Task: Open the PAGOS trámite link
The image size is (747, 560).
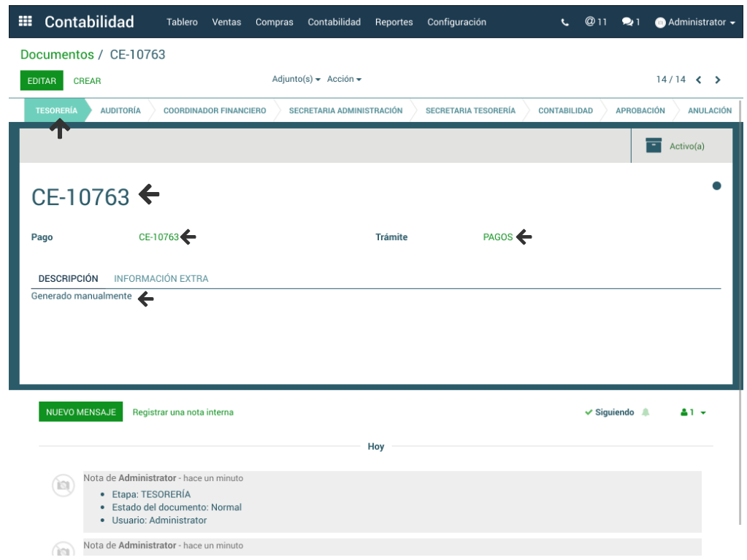Action: tap(498, 237)
